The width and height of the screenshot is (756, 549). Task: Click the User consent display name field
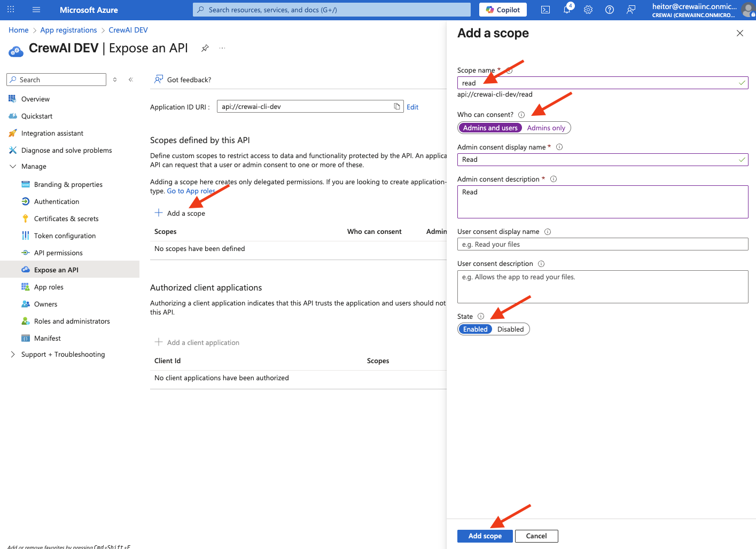coord(603,244)
